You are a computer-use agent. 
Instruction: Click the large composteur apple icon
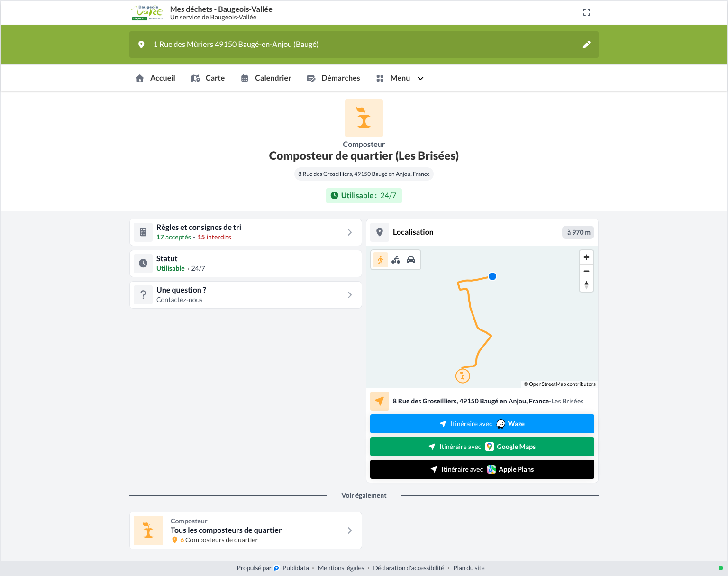[364, 118]
